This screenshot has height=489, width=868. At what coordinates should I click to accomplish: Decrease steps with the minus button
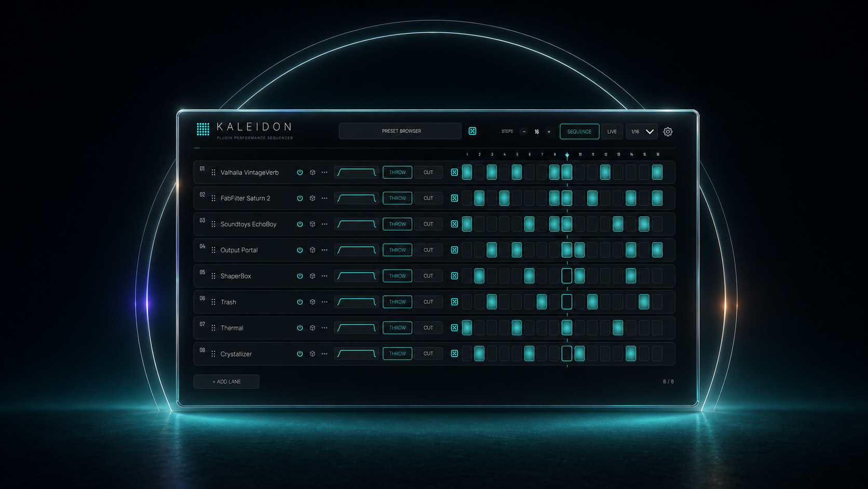point(524,132)
